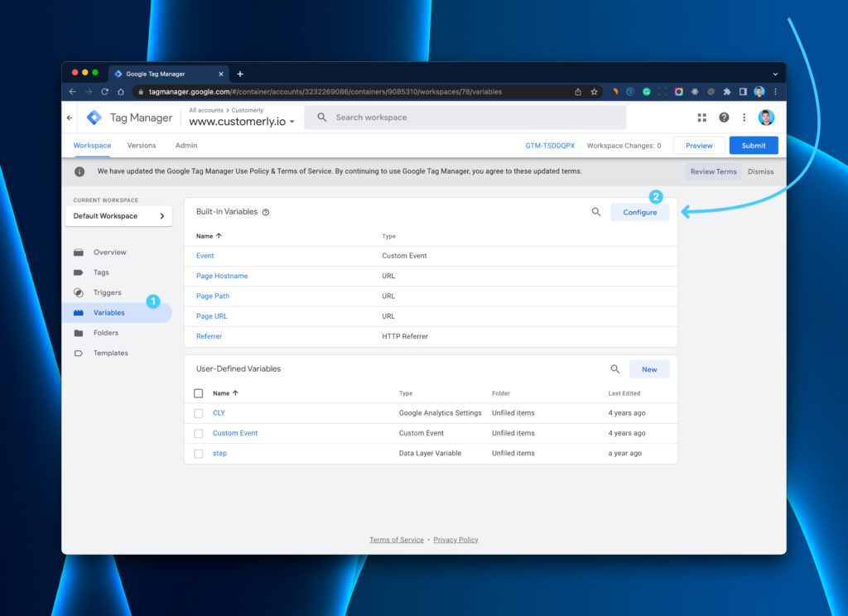Sort Built-In Variables by Name
Screen dimensions: 848x616
pos(209,236)
